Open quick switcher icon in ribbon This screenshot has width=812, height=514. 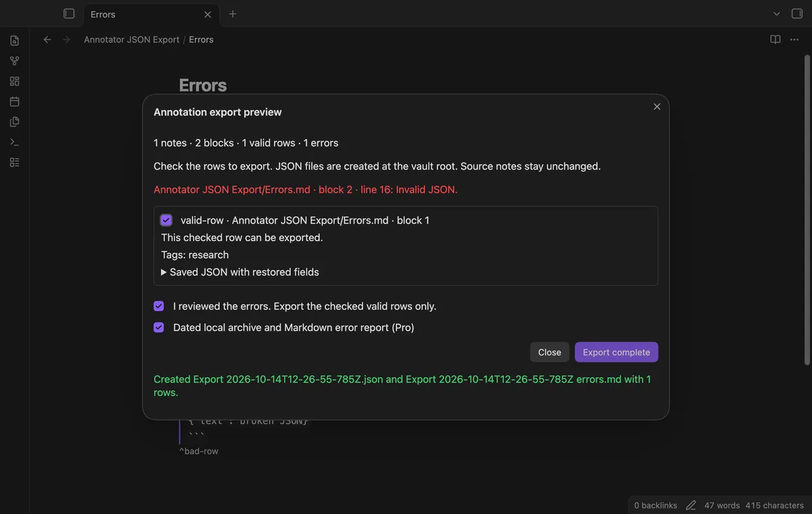[14, 41]
